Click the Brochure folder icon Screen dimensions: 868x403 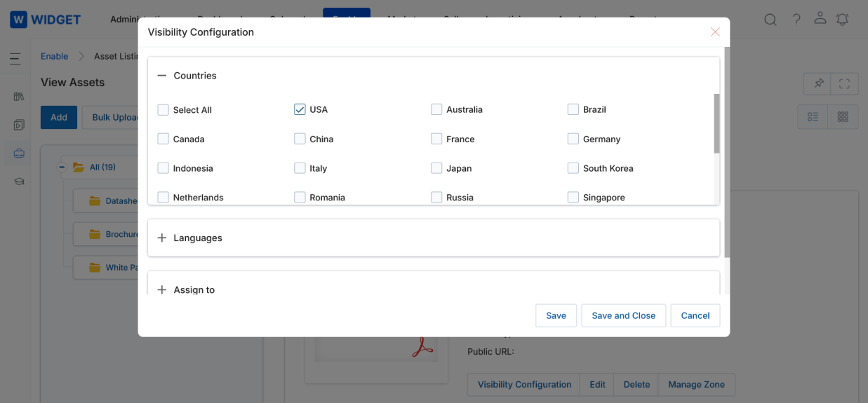tap(95, 234)
